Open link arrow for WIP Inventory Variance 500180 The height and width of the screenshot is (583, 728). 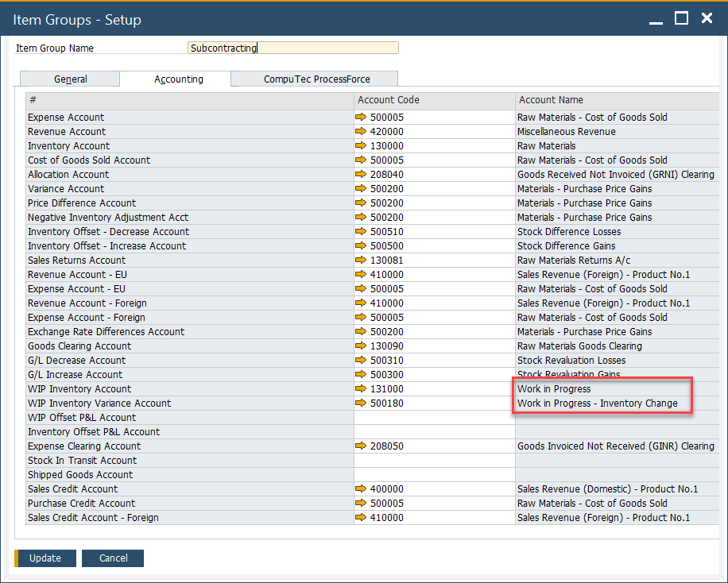tap(362, 403)
